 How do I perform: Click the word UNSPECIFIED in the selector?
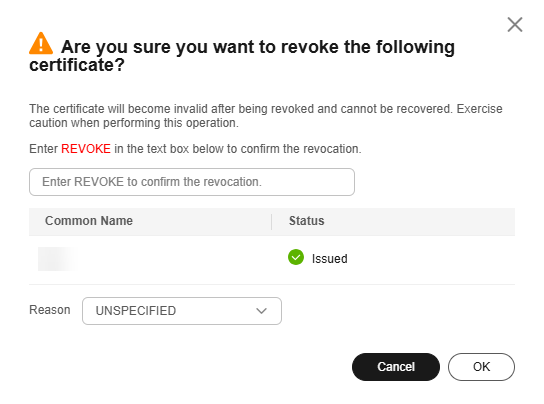136,311
